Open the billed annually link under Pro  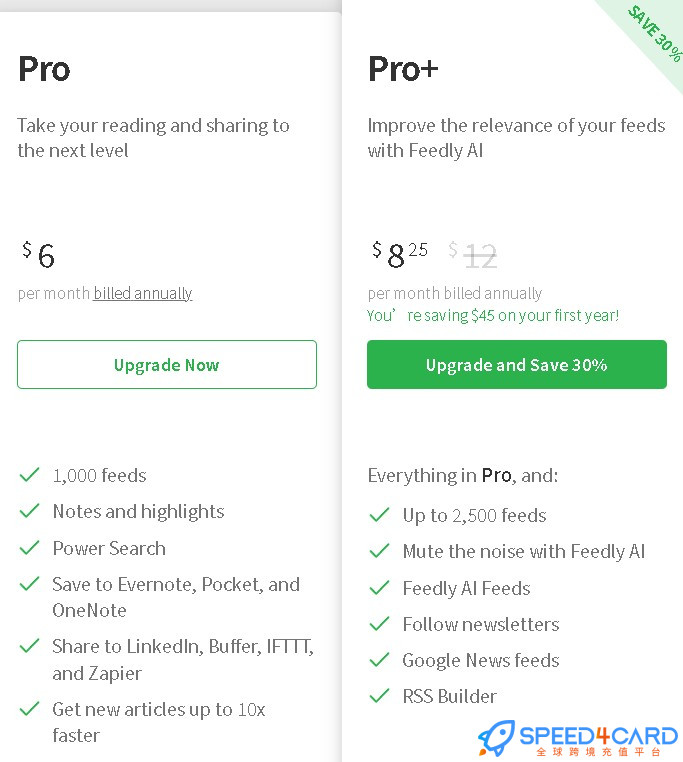point(143,293)
